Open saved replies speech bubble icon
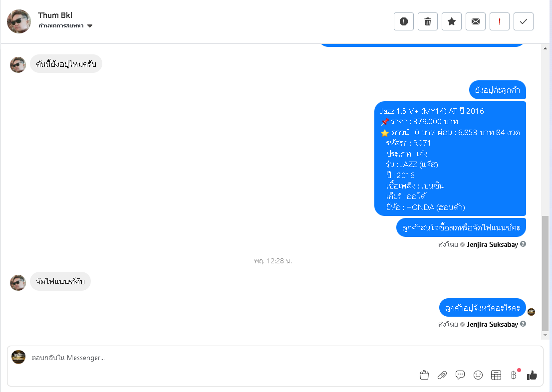This screenshot has width=552, height=392. (460, 375)
